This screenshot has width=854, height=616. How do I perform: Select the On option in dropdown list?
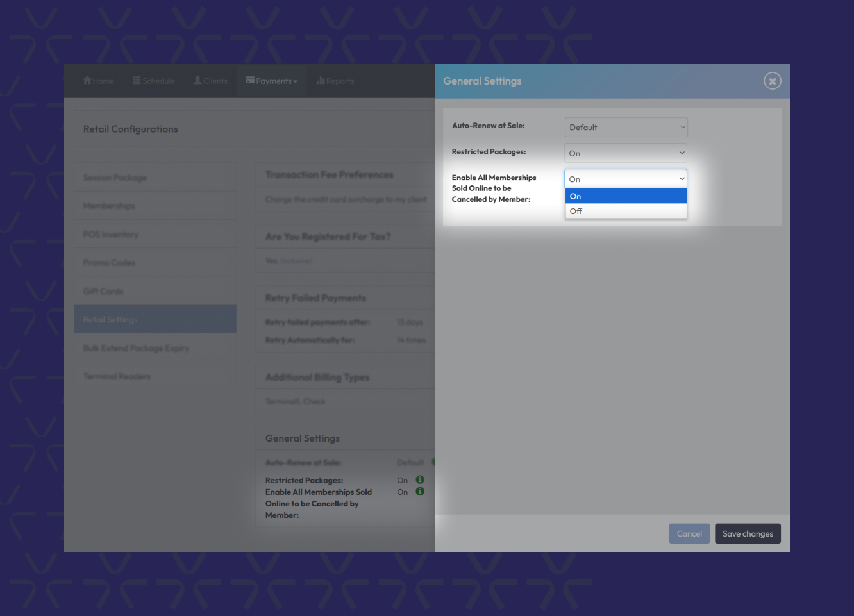(x=626, y=196)
